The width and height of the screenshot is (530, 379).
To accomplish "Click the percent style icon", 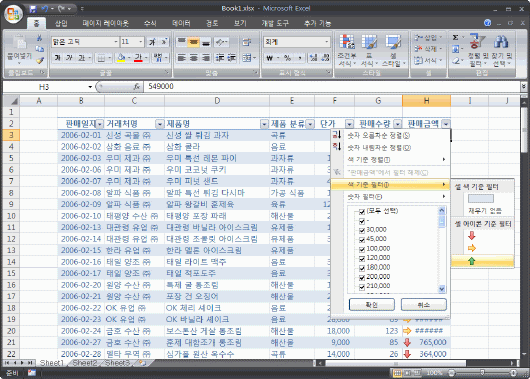I will pyautogui.click(x=287, y=58).
